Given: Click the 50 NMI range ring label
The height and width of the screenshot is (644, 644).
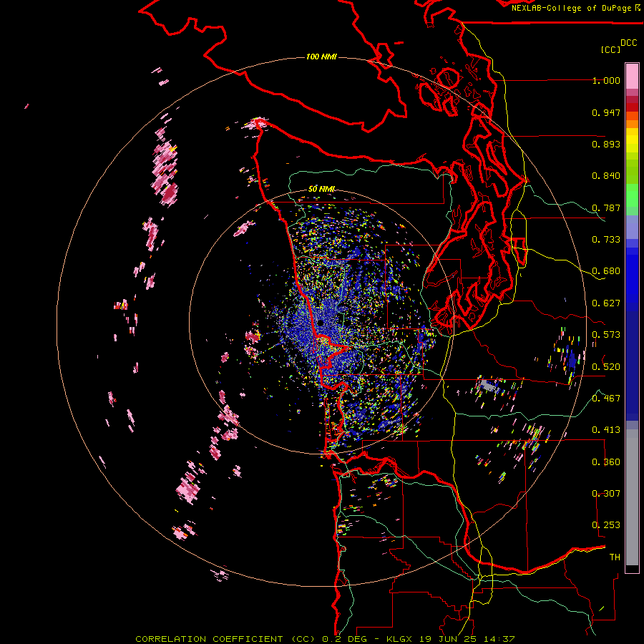Looking at the screenshot, I should click(x=321, y=190).
